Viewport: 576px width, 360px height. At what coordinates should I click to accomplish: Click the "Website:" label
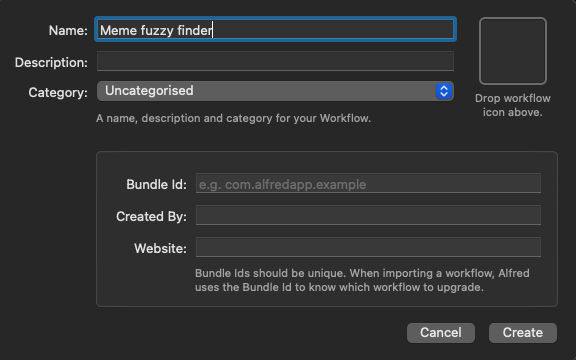pyautogui.click(x=161, y=248)
